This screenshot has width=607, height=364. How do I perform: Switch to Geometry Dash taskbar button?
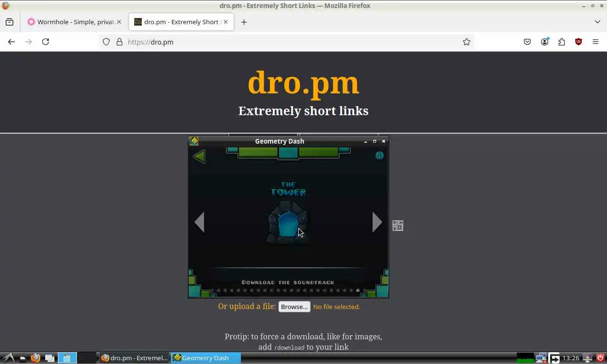click(205, 358)
